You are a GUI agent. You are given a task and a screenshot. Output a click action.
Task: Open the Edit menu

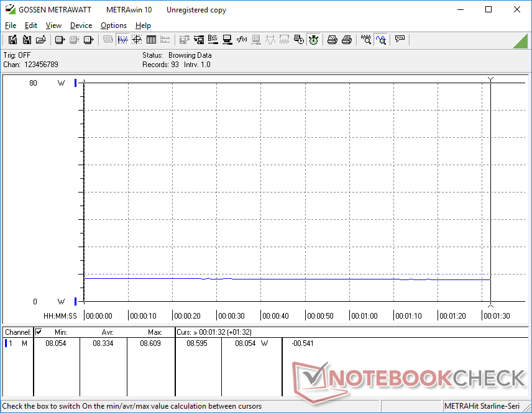[x=31, y=25]
